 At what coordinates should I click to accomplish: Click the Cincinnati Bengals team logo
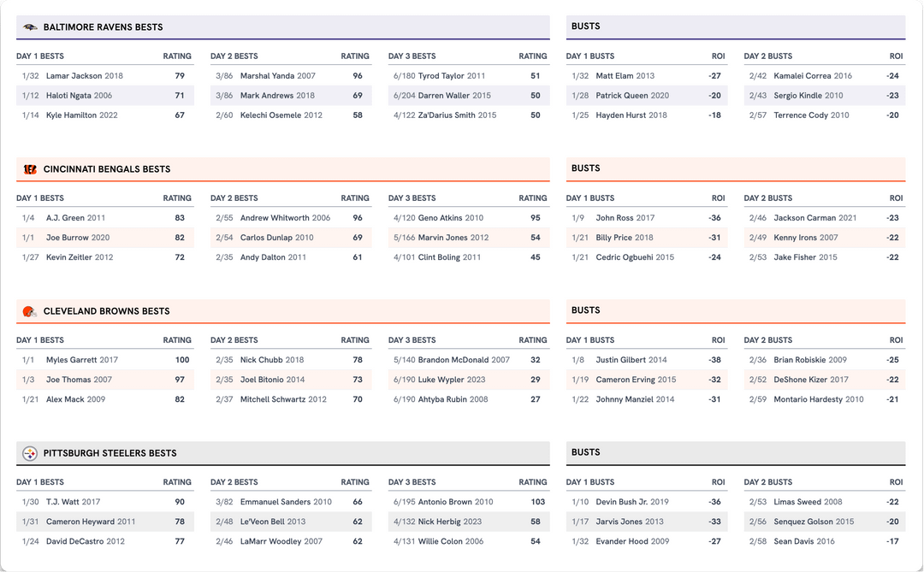(x=30, y=169)
